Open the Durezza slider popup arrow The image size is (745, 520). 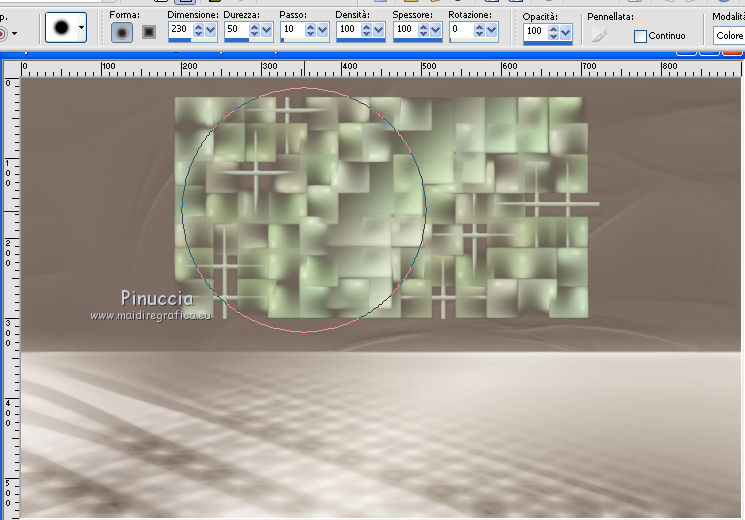pyautogui.click(x=267, y=30)
